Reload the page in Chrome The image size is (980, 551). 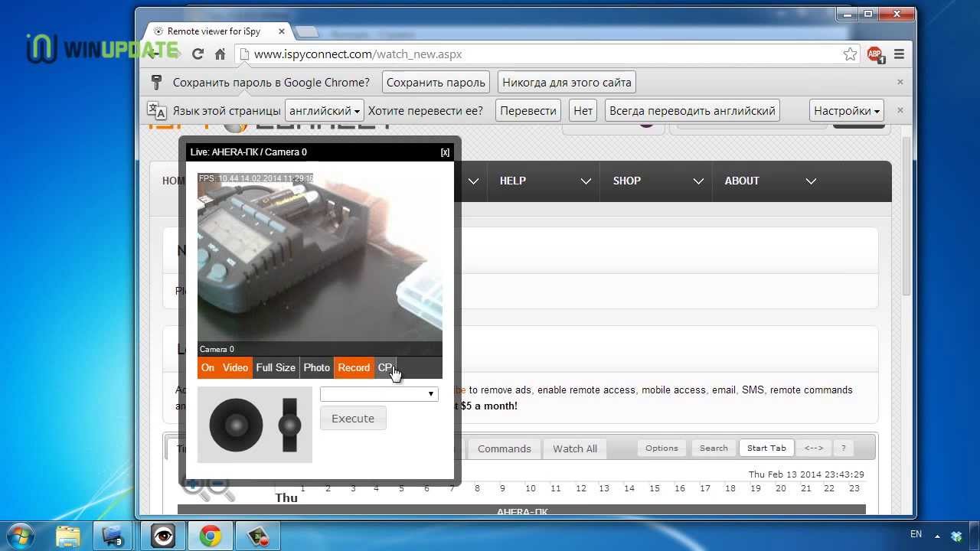198,54
